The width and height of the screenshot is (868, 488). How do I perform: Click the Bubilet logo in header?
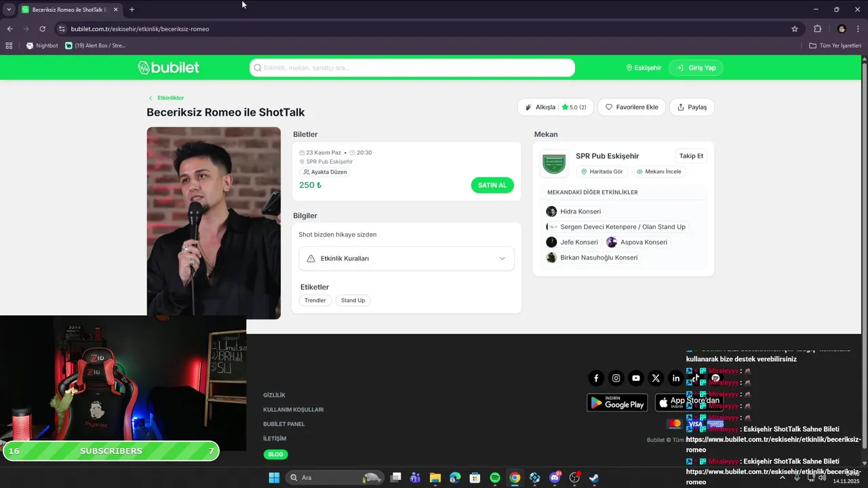[x=169, y=68]
